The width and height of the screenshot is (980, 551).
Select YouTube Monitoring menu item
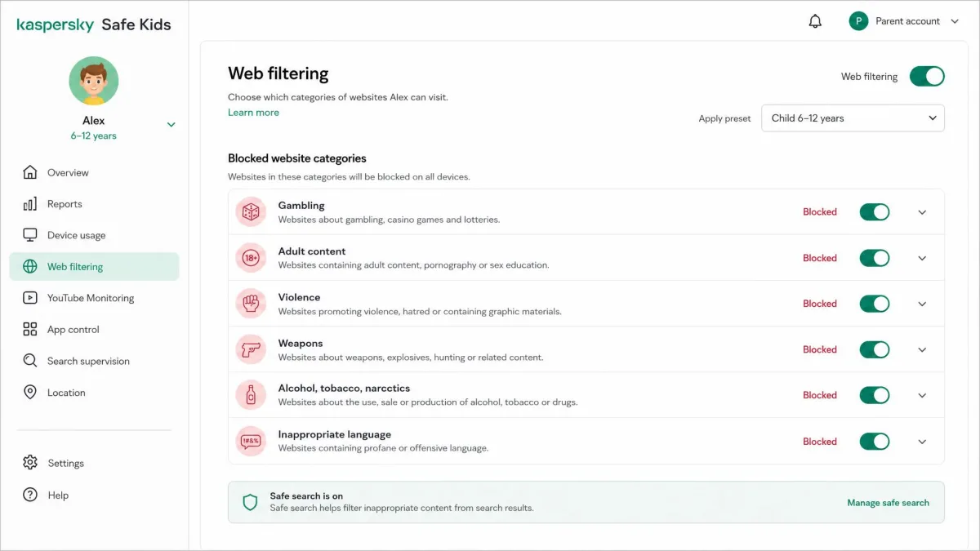[x=94, y=298]
